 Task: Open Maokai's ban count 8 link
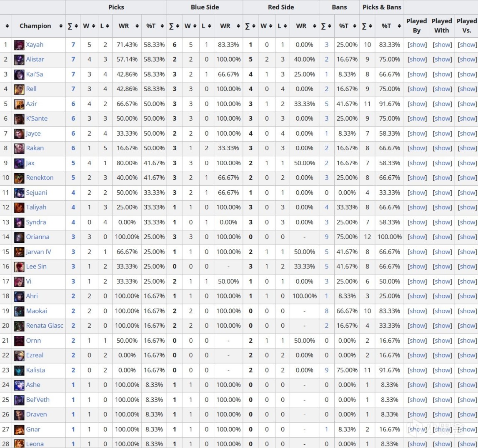coord(326,311)
